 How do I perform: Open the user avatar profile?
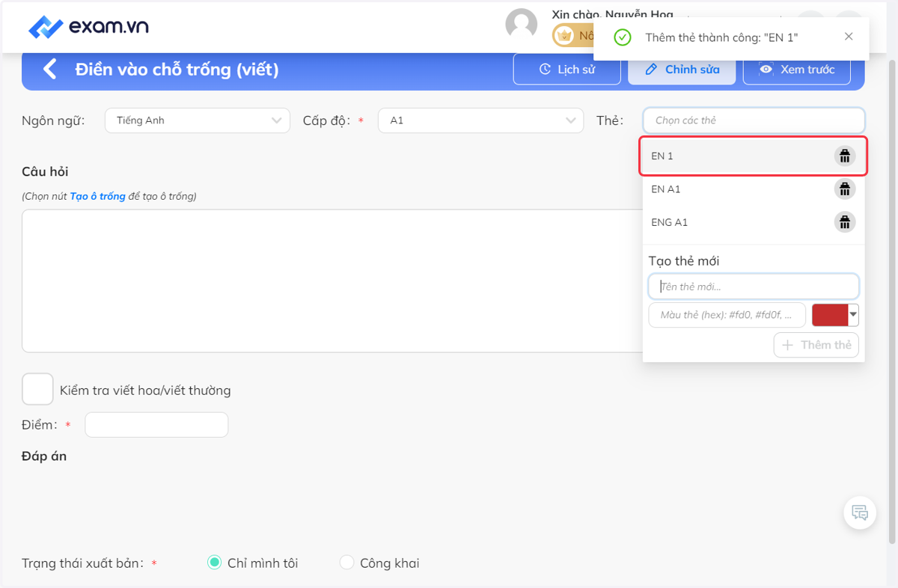(522, 24)
